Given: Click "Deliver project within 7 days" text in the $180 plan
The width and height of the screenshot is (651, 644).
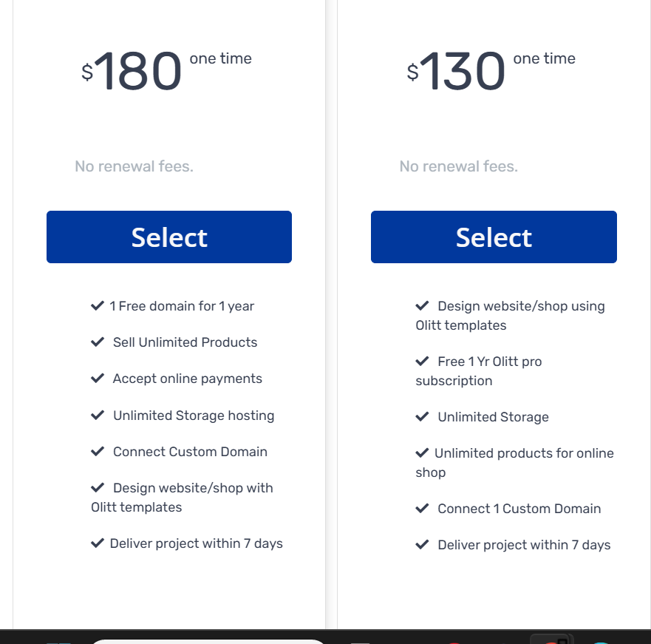Looking at the screenshot, I should (196, 543).
